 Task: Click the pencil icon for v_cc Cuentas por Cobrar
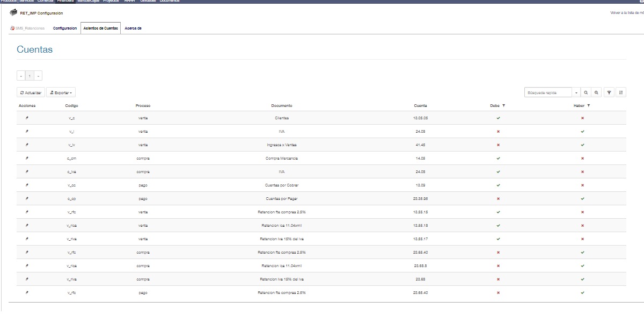pyautogui.click(x=27, y=185)
